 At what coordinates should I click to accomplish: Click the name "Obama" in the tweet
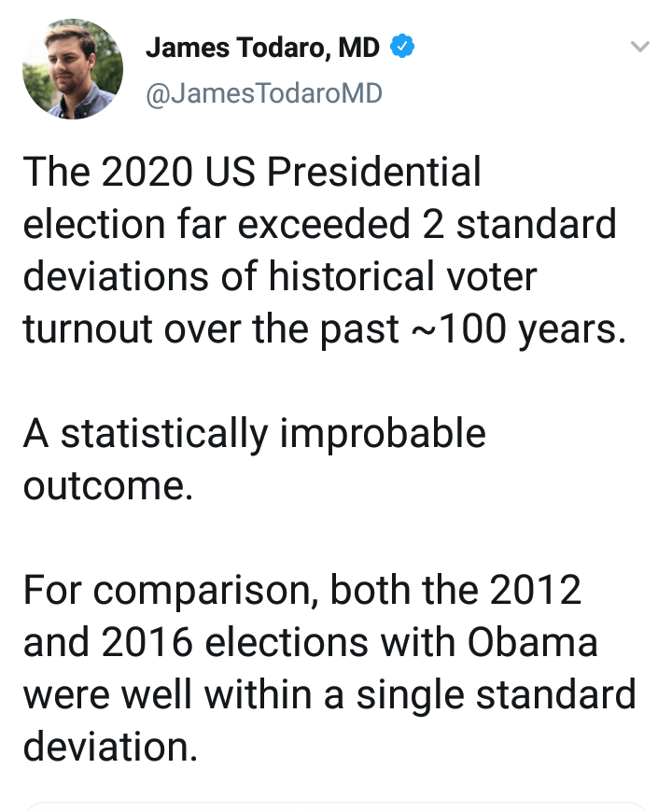[529, 644]
